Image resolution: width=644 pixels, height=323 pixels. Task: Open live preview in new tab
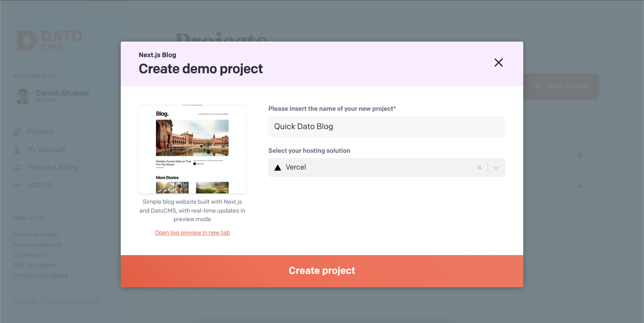(192, 232)
